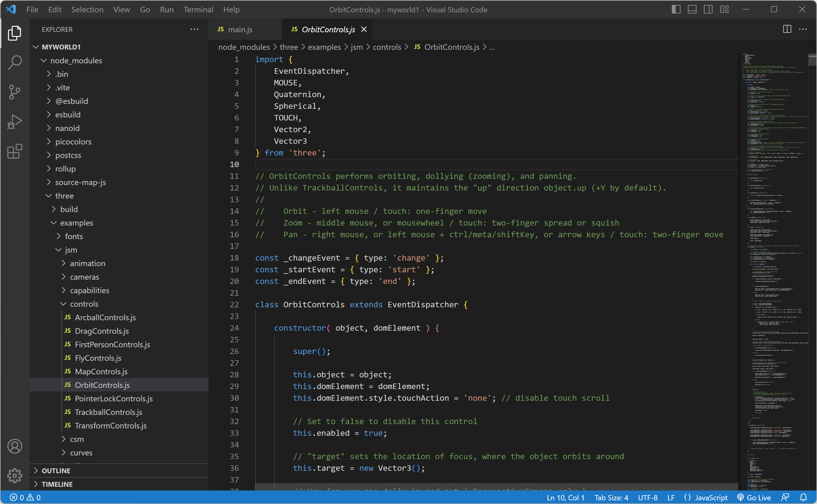Switch to the main.js tab
The height and width of the screenshot is (504, 817).
[240, 29]
